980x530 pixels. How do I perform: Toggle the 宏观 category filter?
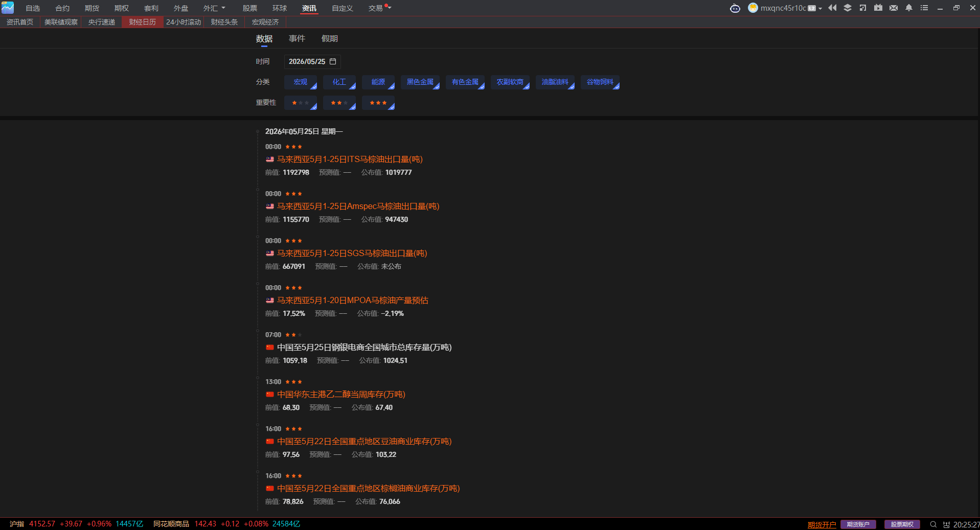301,82
